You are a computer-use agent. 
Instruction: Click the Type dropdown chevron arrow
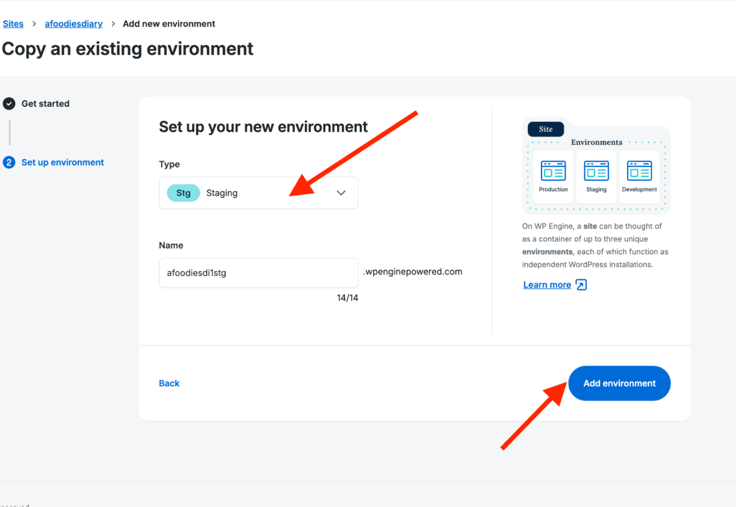coord(341,193)
